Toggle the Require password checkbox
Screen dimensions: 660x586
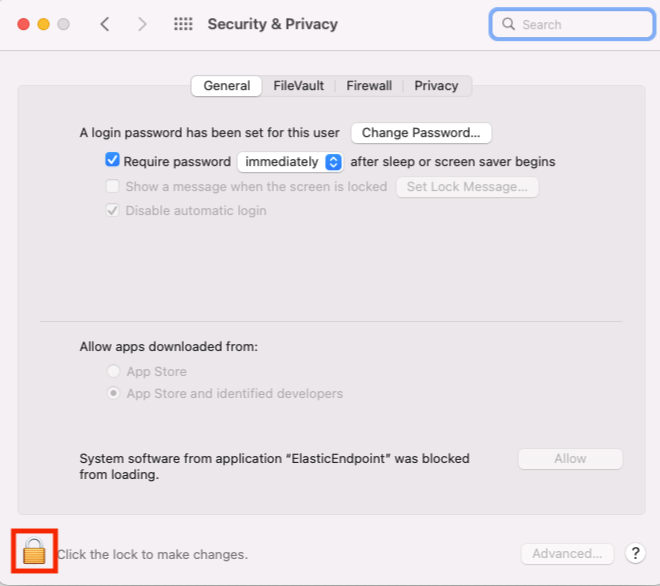(x=113, y=160)
